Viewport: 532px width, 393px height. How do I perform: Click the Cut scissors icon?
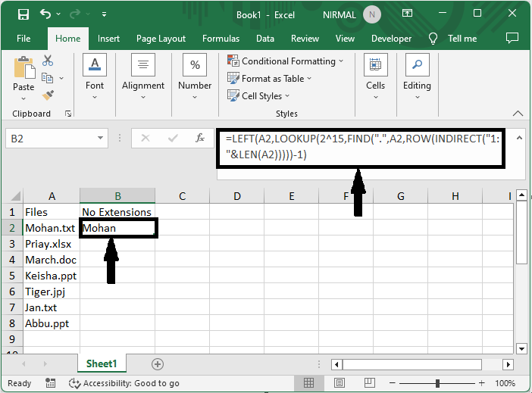pyautogui.click(x=48, y=61)
